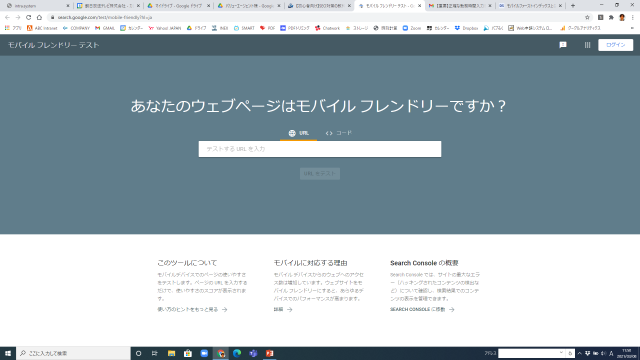Screen dimensions: 640x360
Task: Open the SEARCH CONSOLE に移動 link
Action: click(x=422, y=309)
